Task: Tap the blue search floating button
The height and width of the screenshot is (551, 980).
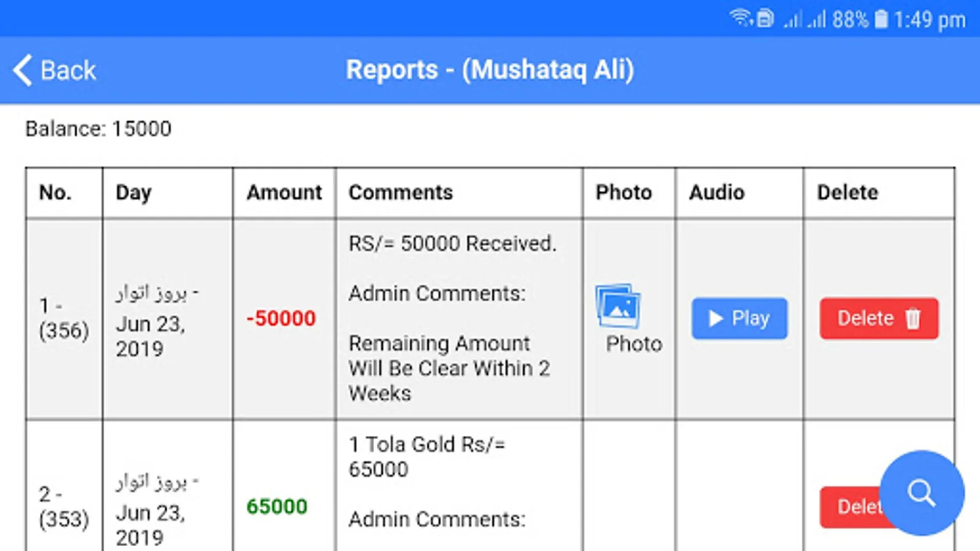Action: (x=921, y=493)
